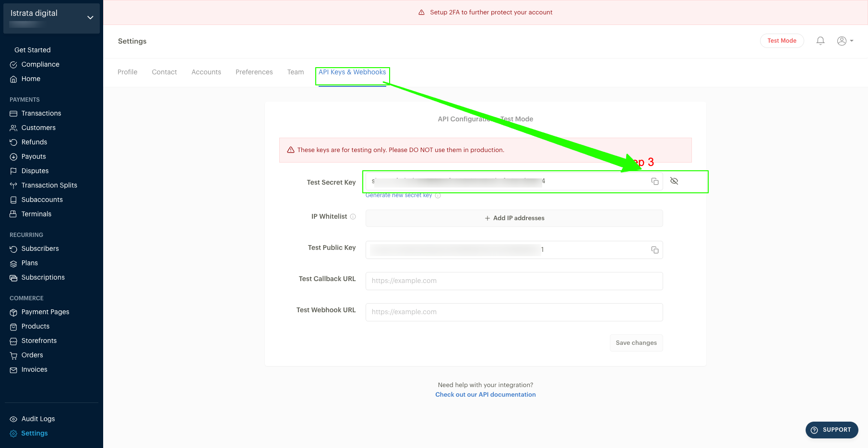Open Audit Logs in the sidebar

[38, 419]
